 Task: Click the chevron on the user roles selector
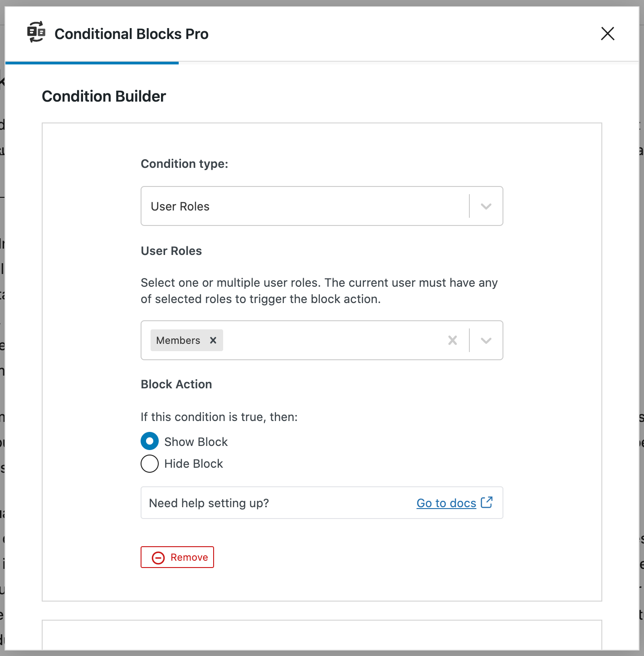(x=486, y=340)
